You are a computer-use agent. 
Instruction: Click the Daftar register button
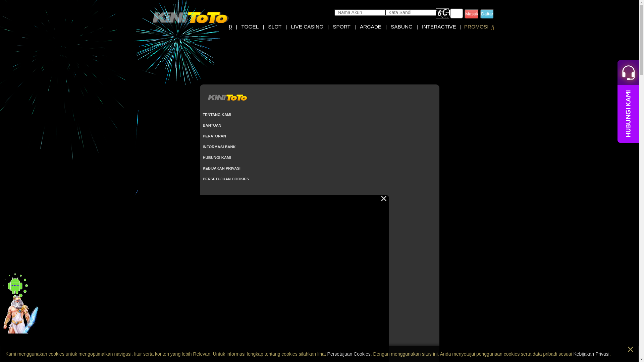(x=487, y=14)
